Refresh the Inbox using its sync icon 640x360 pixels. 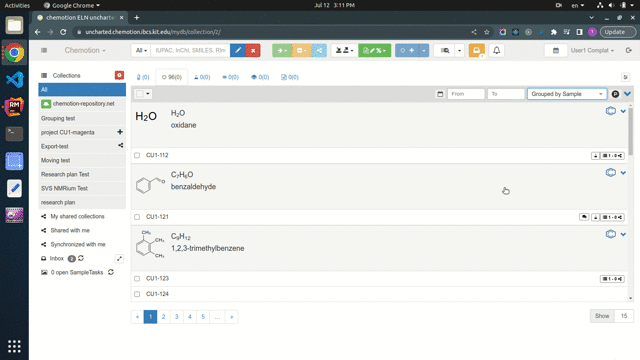click(x=81, y=258)
